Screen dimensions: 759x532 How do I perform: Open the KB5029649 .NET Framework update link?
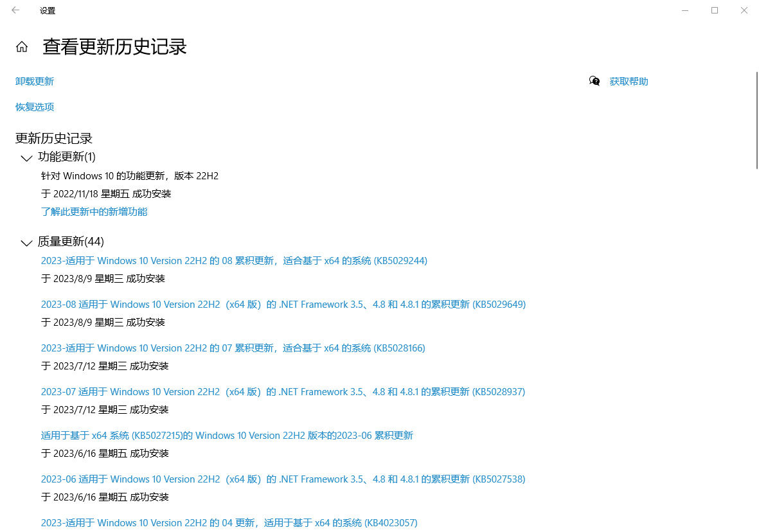point(283,304)
